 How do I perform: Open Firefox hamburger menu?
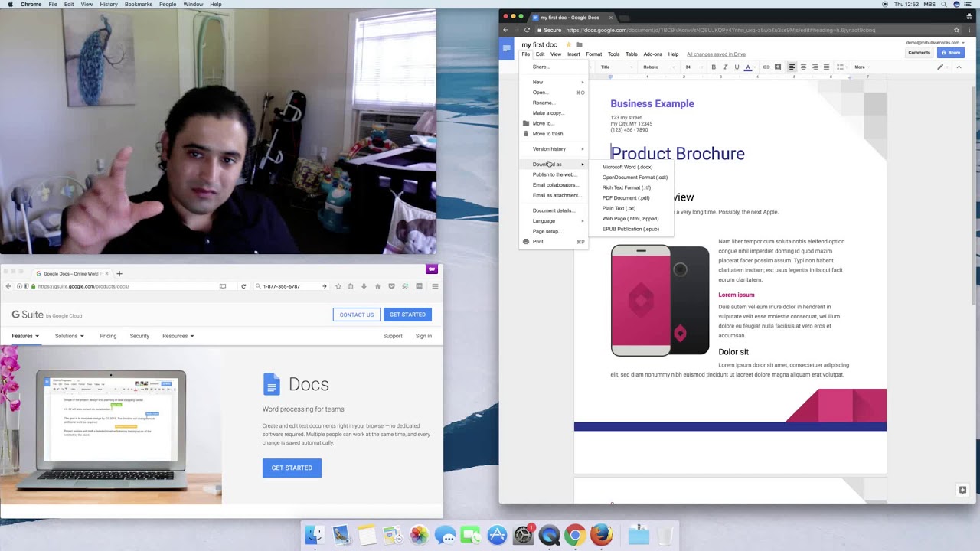point(435,286)
